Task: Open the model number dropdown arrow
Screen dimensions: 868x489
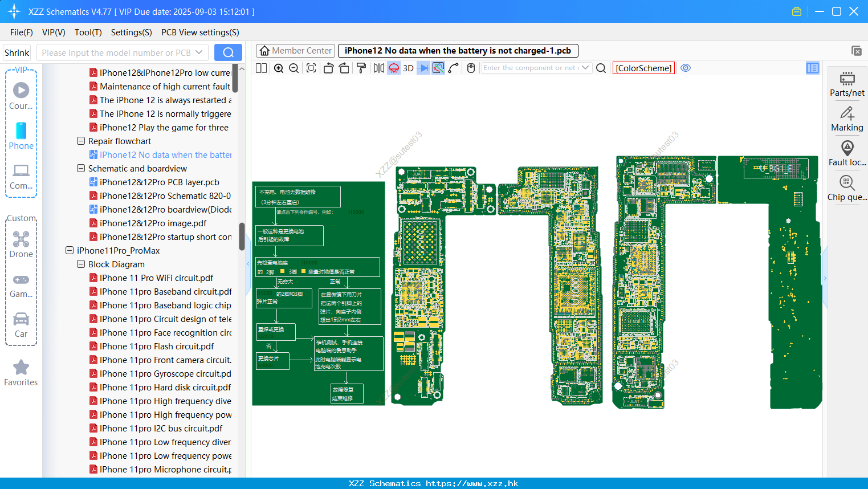Action: tap(199, 52)
